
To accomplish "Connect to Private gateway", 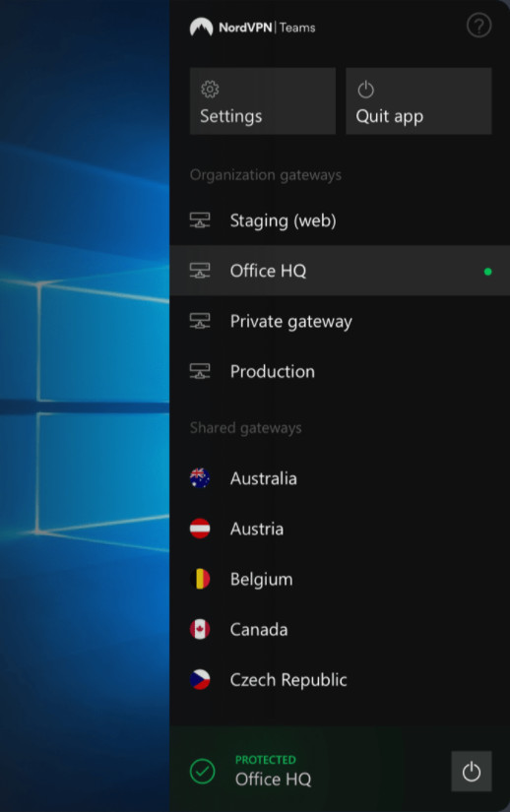I will [x=340, y=321].
